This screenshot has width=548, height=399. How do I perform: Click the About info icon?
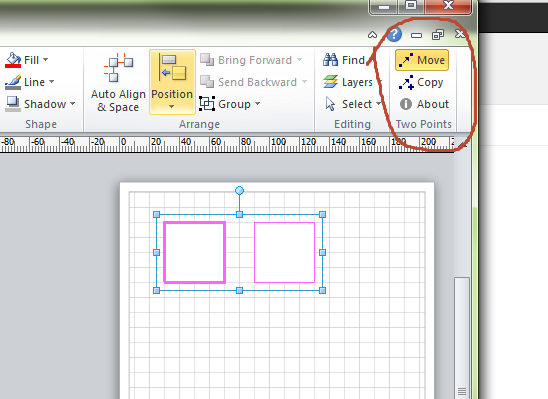(x=406, y=104)
